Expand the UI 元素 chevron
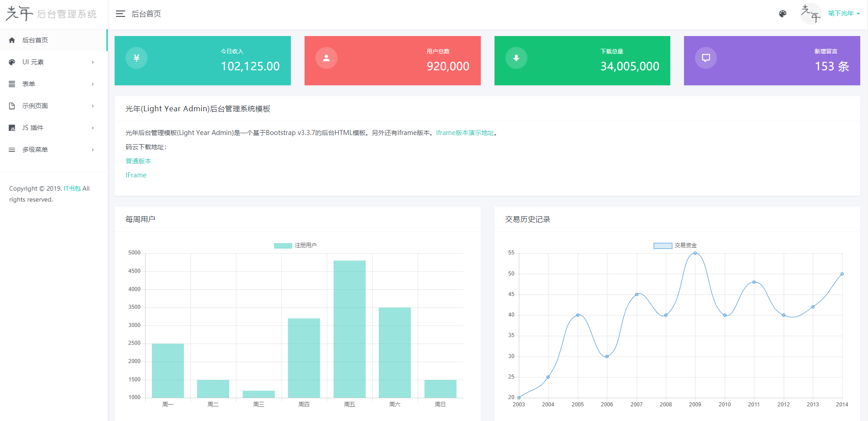Viewport: 868px width, 421px height. (93, 62)
